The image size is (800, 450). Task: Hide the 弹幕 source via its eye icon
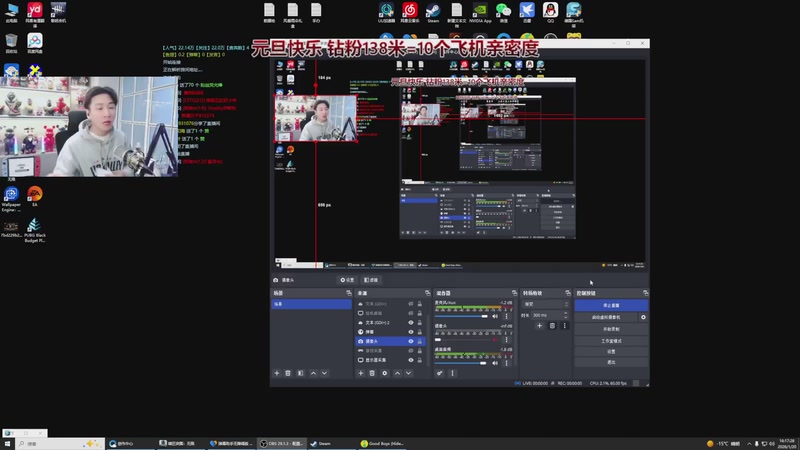click(x=411, y=332)
